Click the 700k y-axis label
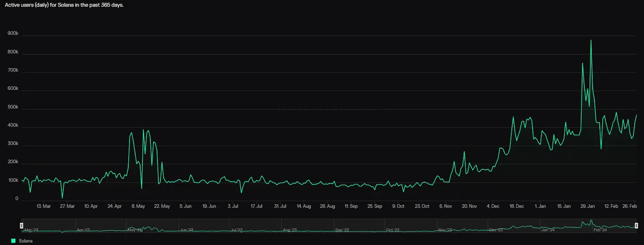This screenshot has width=644, height=245. pyautogui.click(x=13, y=70)
